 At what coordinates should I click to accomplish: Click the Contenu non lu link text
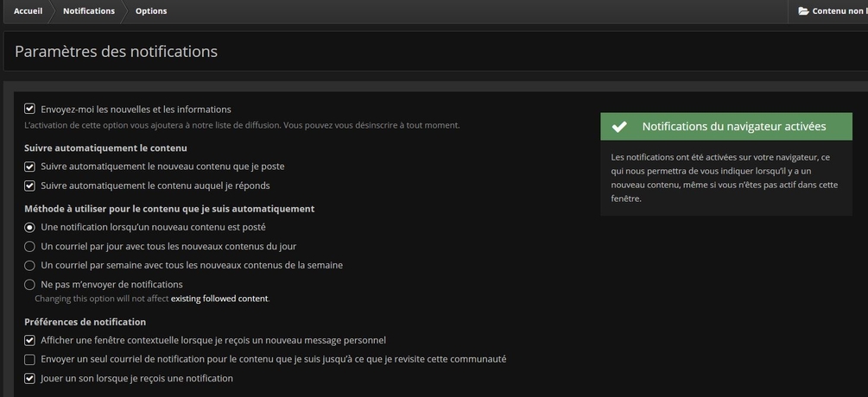tap(839, 11)
